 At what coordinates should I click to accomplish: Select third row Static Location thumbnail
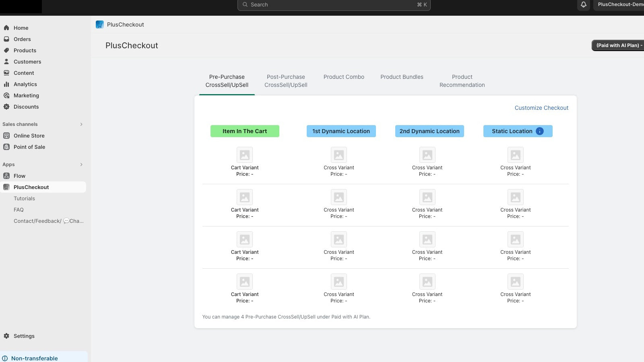[x=516, y=239]
